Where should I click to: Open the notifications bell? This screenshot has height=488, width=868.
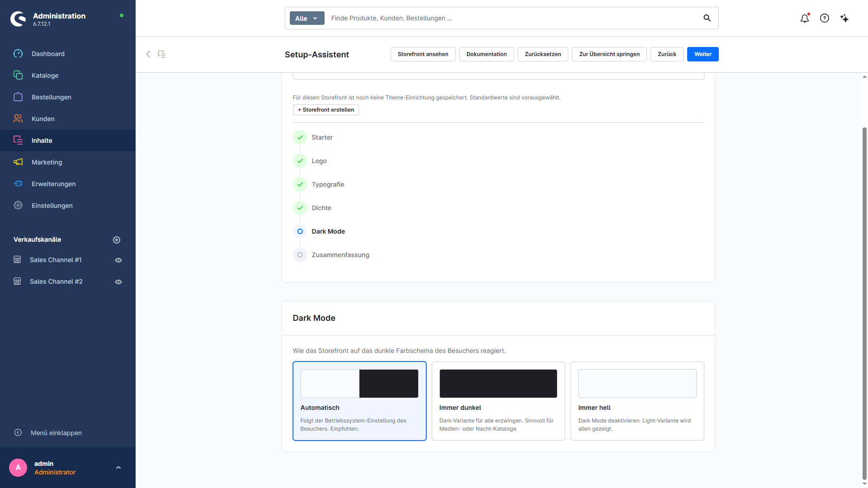click(x=805, y=18)
